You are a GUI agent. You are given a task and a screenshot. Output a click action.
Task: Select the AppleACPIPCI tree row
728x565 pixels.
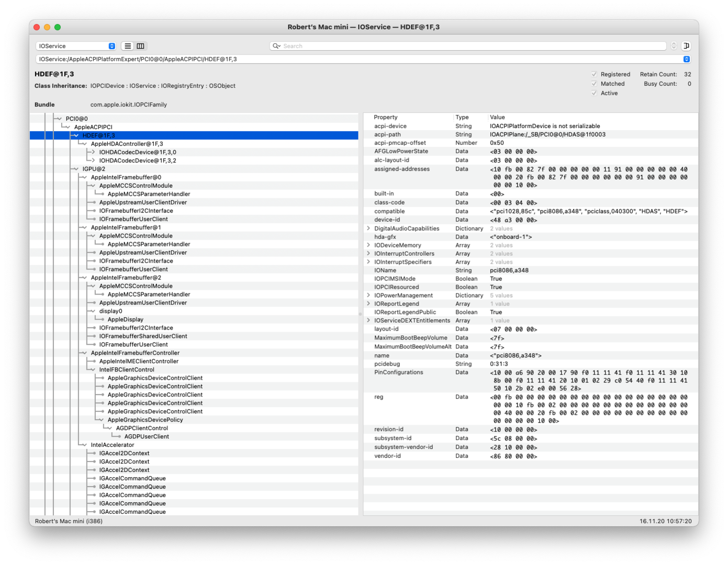click(x=194, y=127)
